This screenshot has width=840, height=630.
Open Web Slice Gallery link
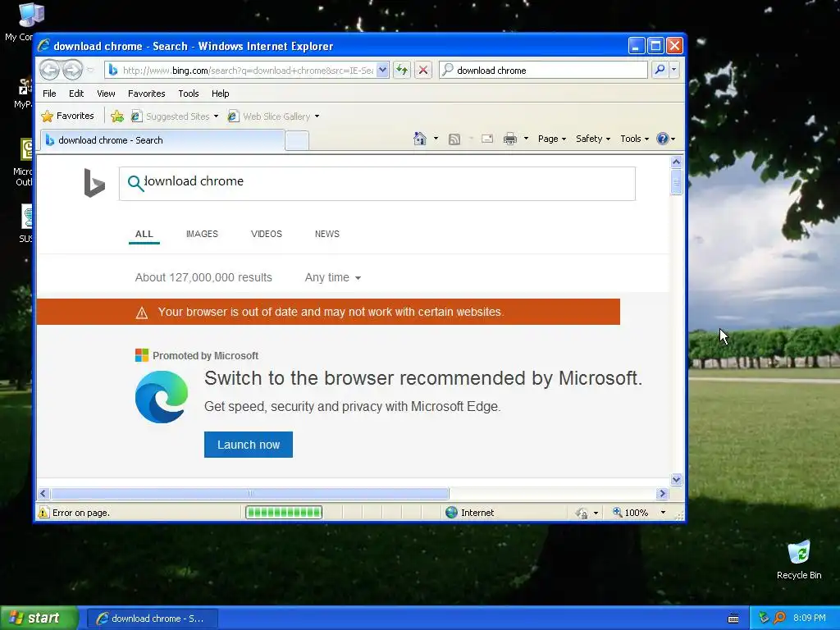pyautogui.click(x=273, y=116)
